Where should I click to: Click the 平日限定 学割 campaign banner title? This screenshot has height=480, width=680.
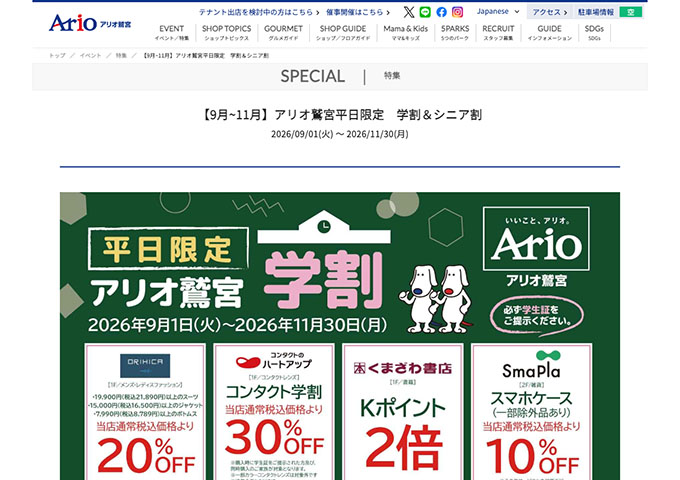click(236, 269)
